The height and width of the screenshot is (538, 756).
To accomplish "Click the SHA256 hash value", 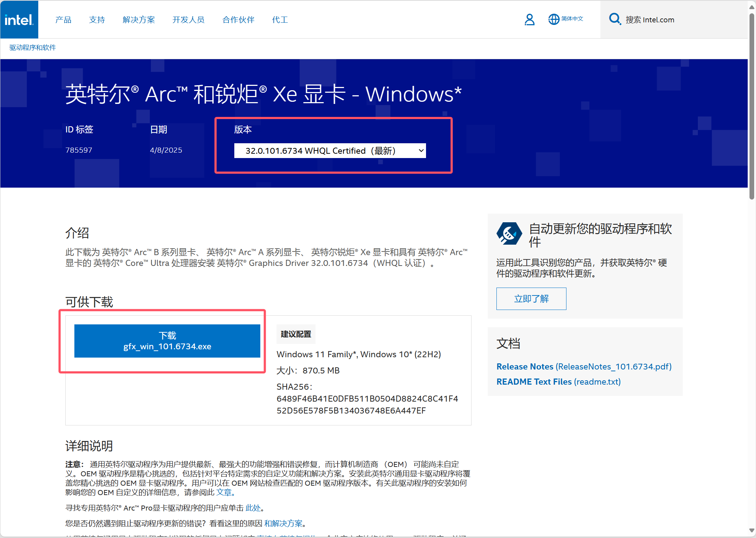I will point(367,404).
